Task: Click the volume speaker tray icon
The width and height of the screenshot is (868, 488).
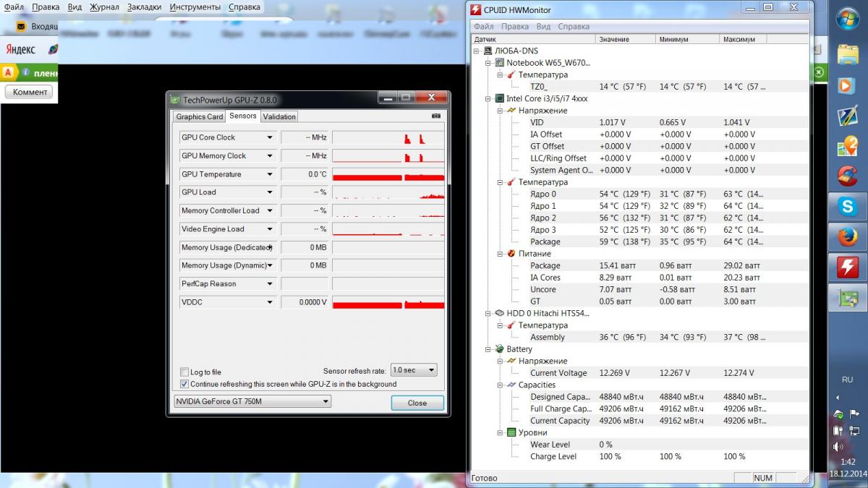Action: click(x=838, y=447)
